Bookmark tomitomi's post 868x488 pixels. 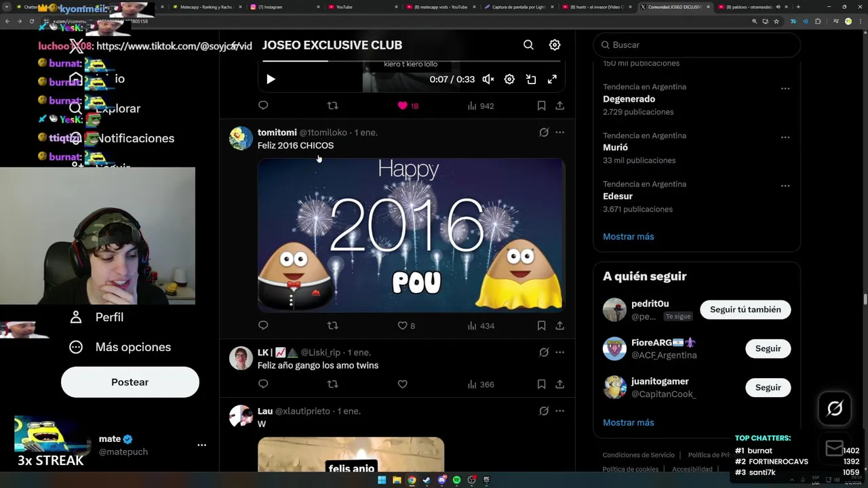coord(541,325)
